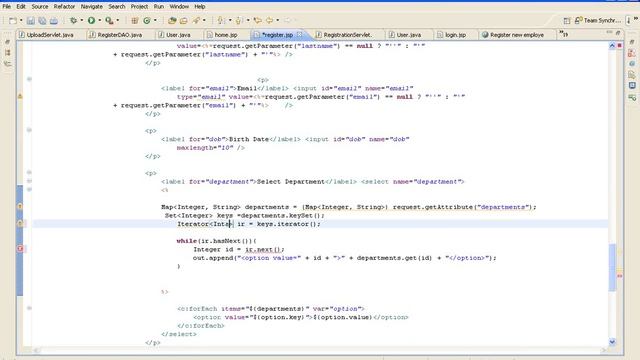Close the register.jsp editor tab
The image size is (640, 360).
300,34
